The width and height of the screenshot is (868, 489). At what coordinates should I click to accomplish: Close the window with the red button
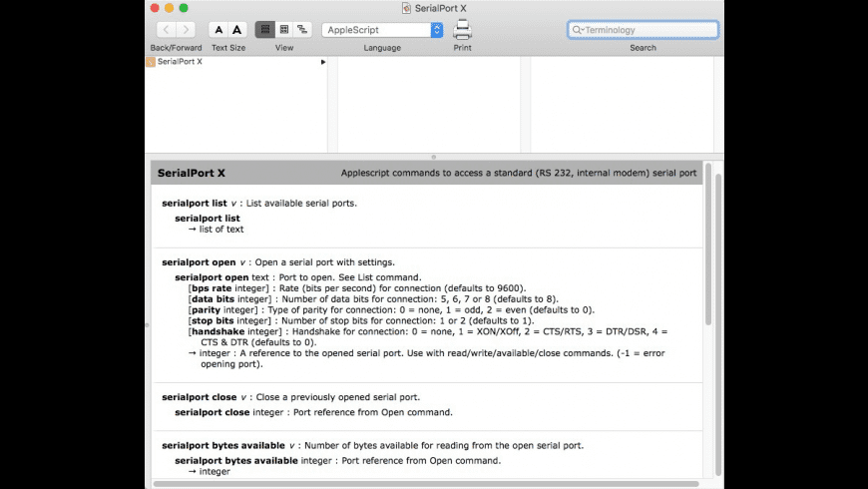click(155, 8)
